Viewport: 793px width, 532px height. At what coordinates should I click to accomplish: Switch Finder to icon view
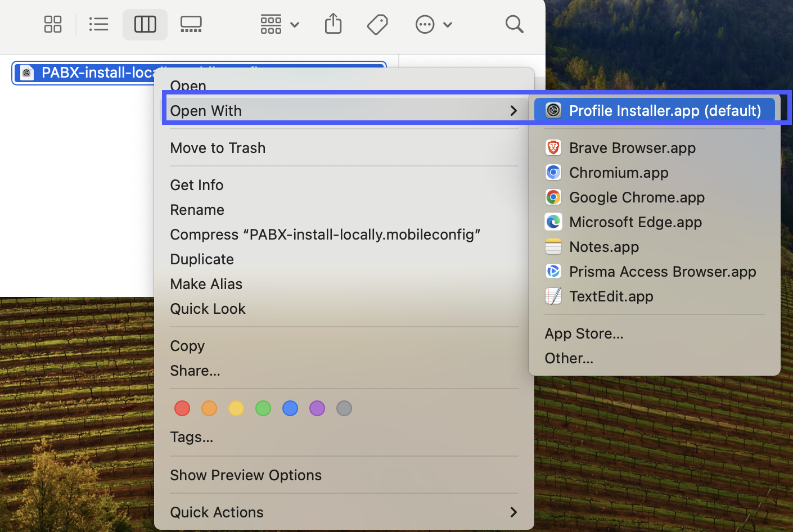[x=53, y=24]
